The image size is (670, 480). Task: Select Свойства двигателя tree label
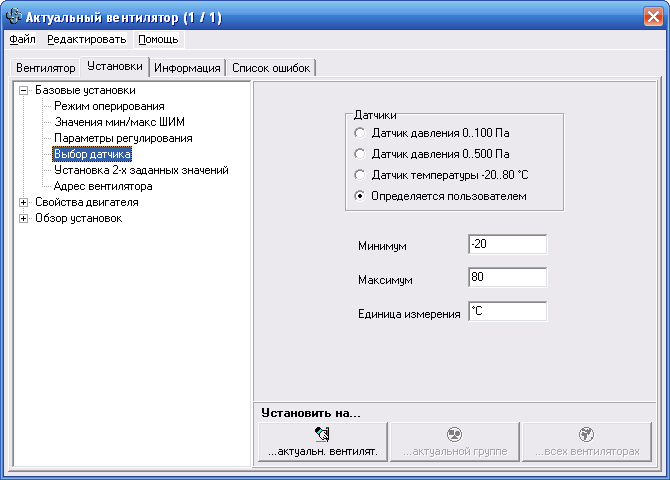87,202
